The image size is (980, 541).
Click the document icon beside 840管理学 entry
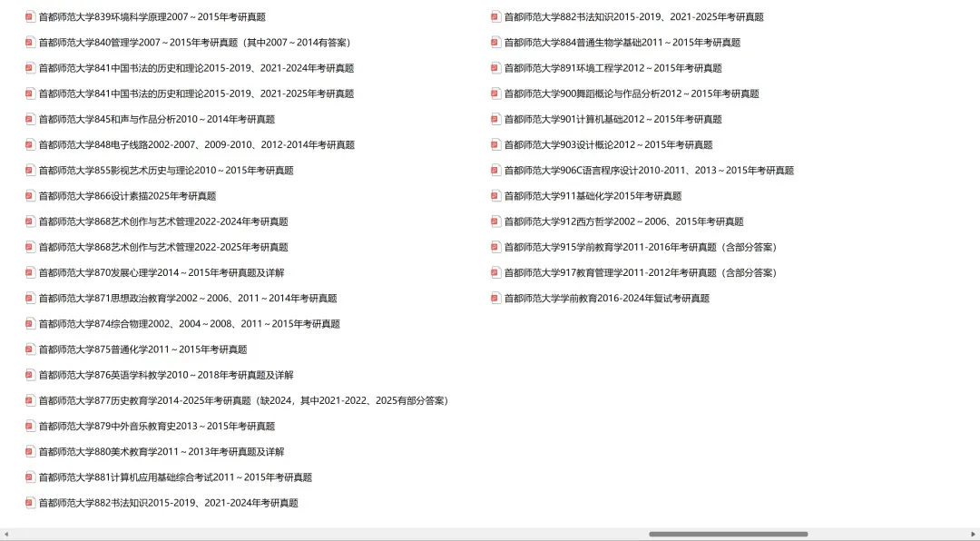(x=30, y=42)
